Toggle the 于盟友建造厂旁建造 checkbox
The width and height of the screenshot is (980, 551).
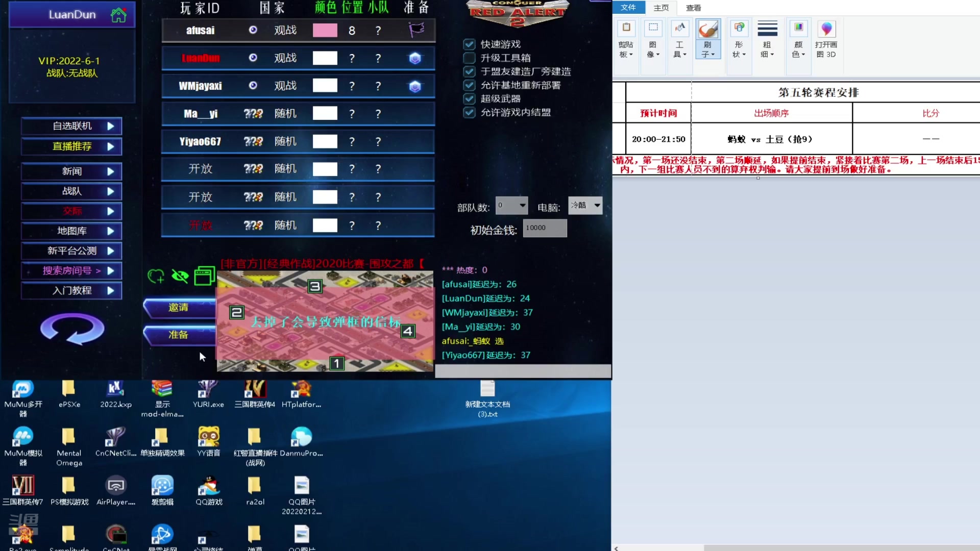click(469, 71)
